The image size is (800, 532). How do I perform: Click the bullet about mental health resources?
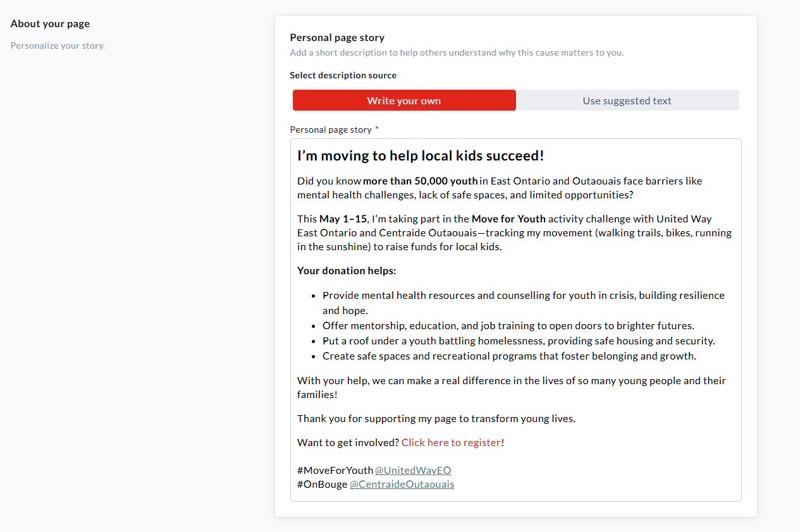pos(523,295)
